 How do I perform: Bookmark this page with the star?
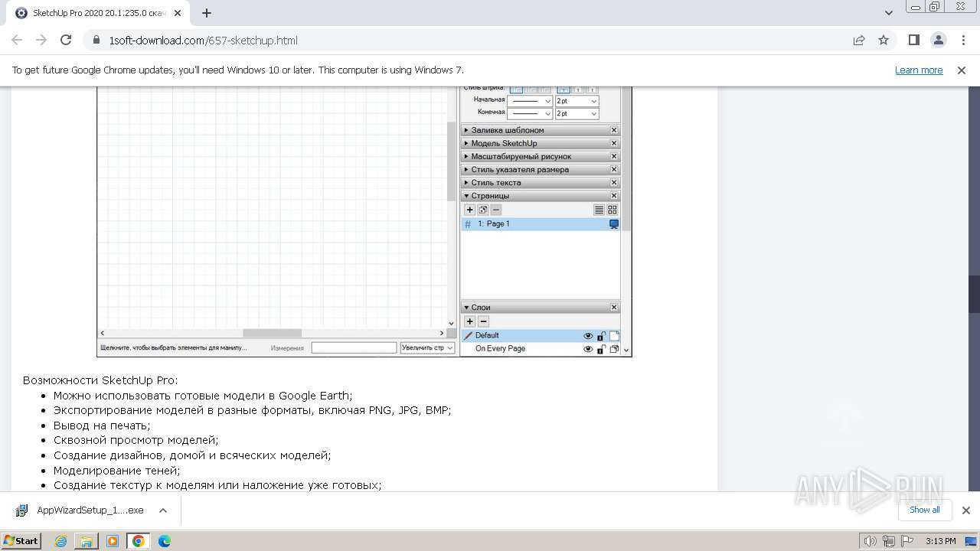(884, 41)
